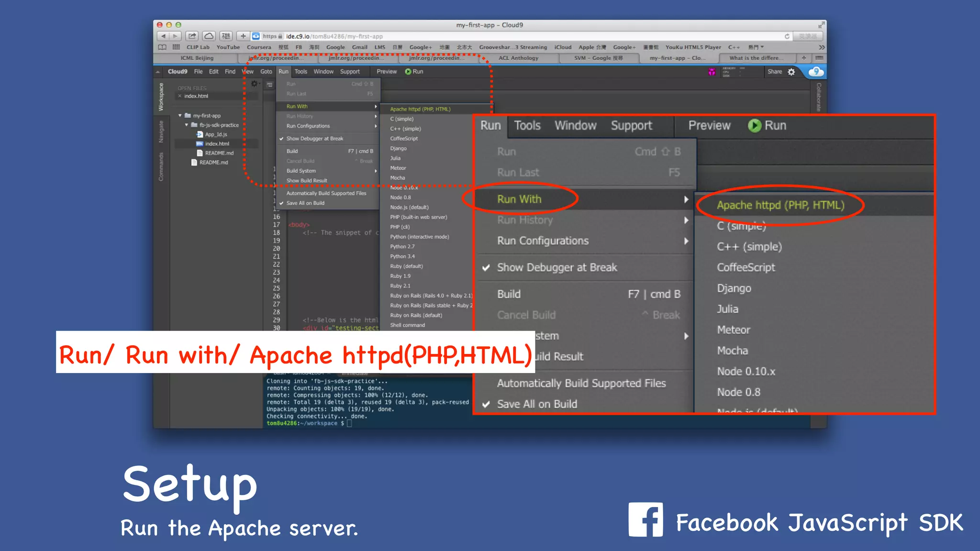Select README.md inside fb-js-sdk-practice folder

pyautogui.click(x=219, y=153)
